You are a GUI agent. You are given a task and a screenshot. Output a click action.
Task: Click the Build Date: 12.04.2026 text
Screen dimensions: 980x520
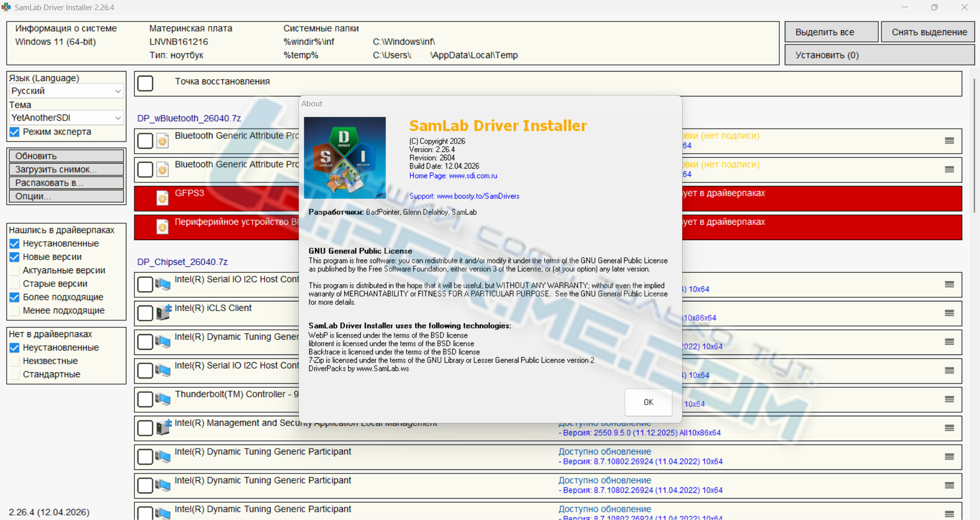[445, 166]
